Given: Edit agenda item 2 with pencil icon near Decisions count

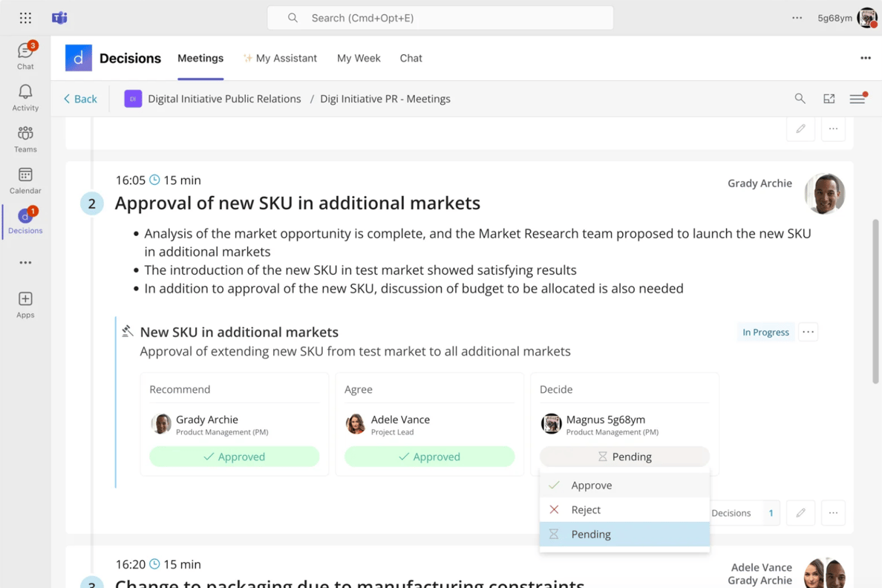Looking at the screenshot, I should coord(800,512).
